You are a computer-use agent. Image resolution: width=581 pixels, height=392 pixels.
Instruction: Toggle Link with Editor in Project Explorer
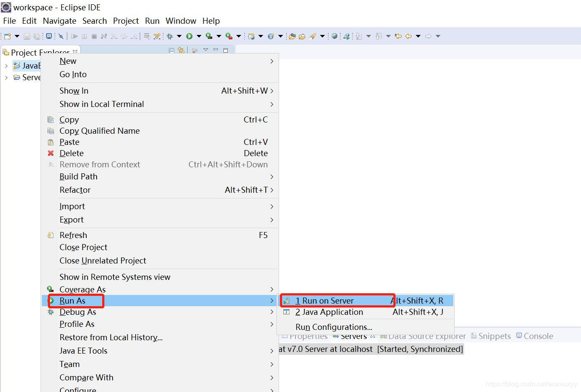[x=181, y=50]
